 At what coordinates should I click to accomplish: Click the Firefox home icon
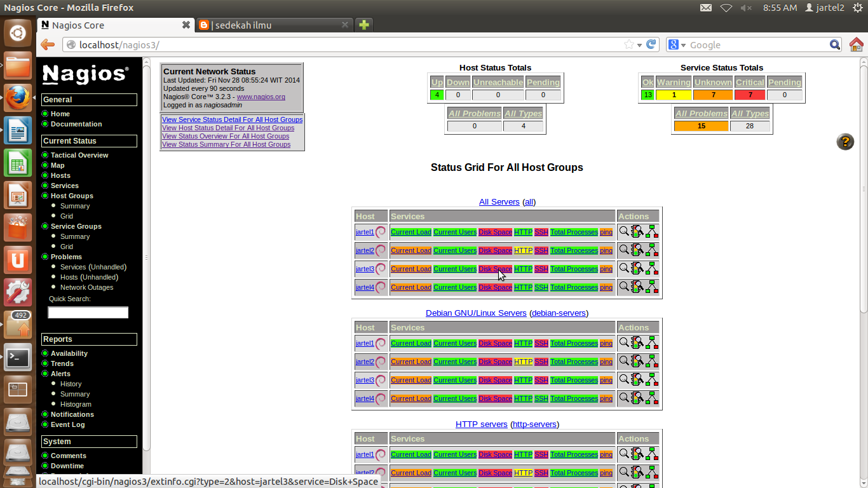tap(857, 44)
